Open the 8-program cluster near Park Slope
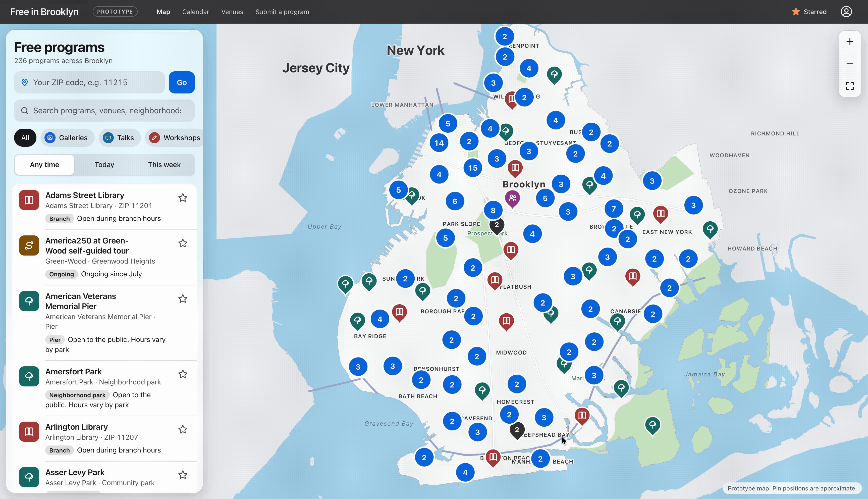This screenshot has height=499, width=868. point(493,210)
